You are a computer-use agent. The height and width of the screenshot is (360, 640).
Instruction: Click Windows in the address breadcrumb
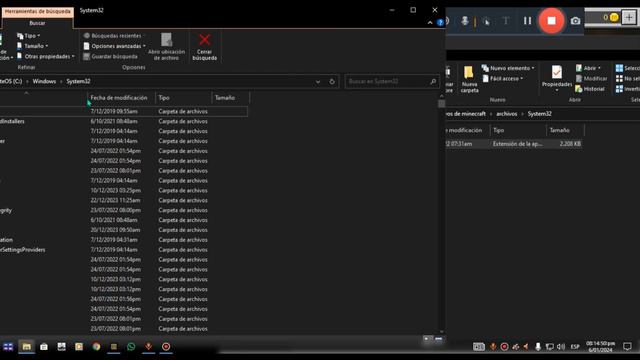coord(44,81)
